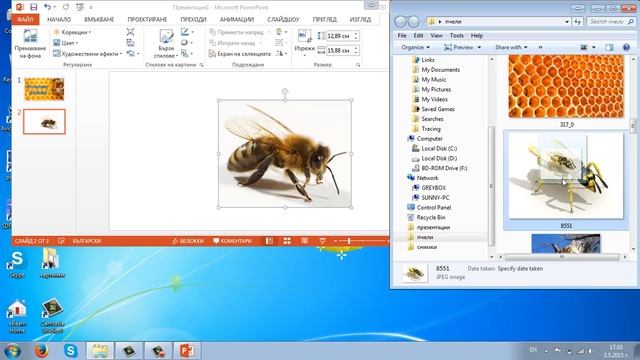
Task: Switch to the ИЗГЛЕД tab
Action: pyautogui.click(x=360, y=19)
